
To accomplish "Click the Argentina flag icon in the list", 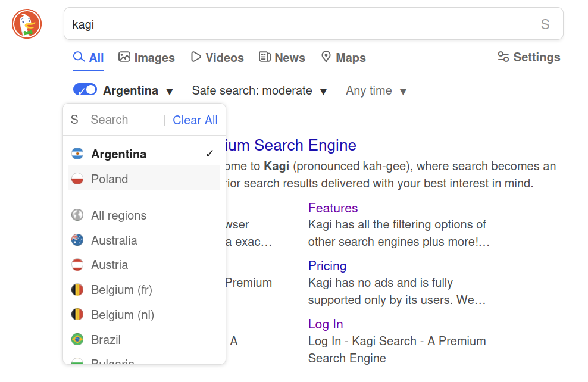I will [x=77, y=154].
